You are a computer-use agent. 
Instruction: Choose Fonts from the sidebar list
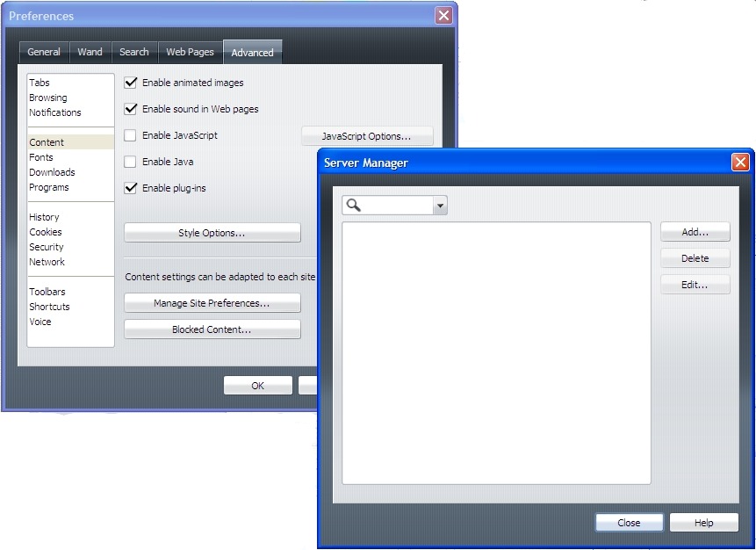click(41, 157)
